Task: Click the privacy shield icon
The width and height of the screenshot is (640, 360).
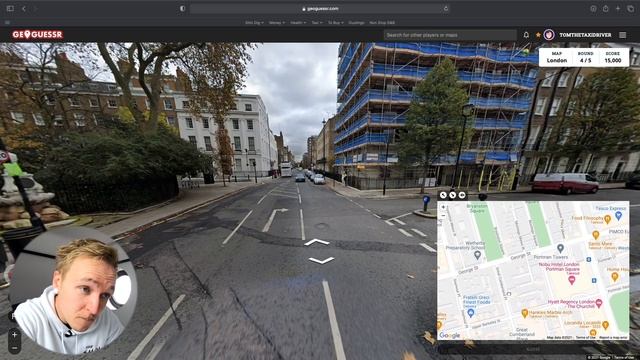Action: (182, 9)
